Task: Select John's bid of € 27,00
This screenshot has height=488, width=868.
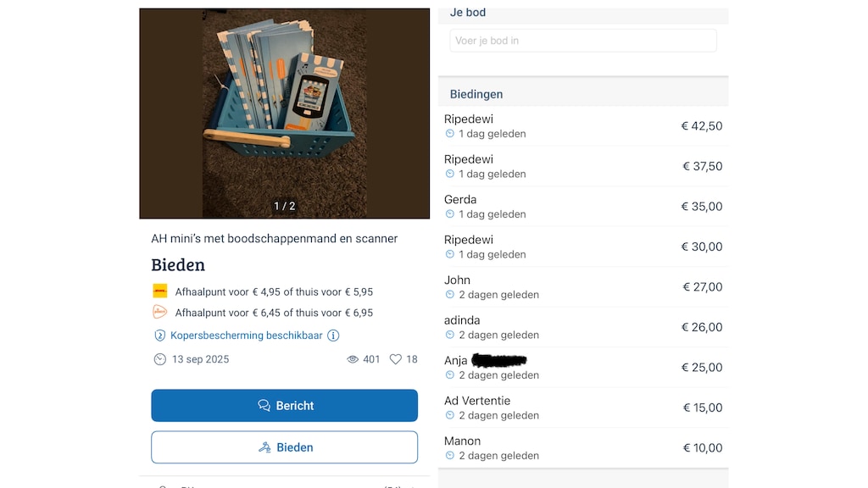Action: (x=583, y=286)
